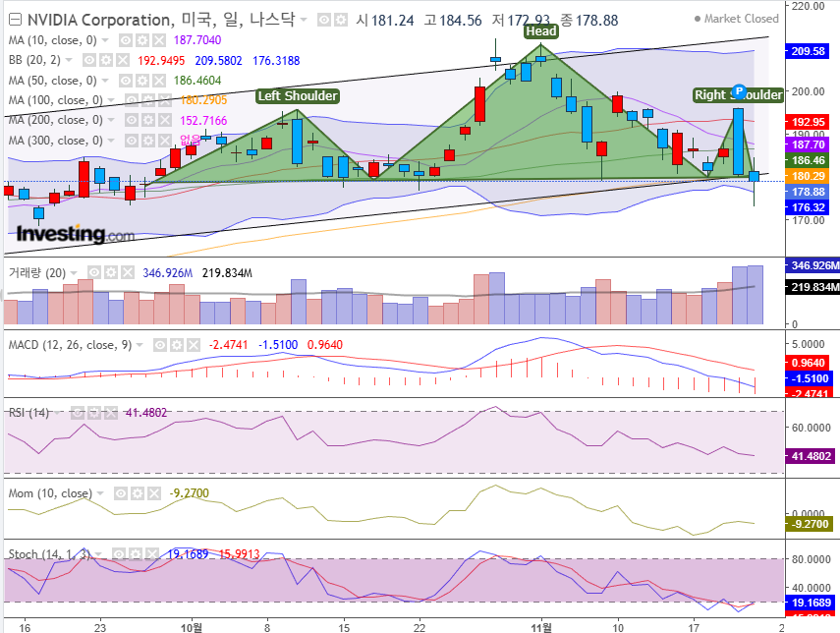Remove the Mom (10, close) indicator
This screenshot has width=840, height=633.
click(153, 493)
